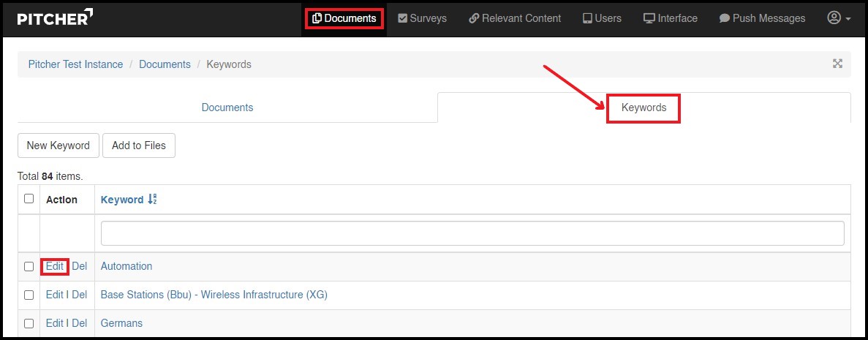The height and width of the screenshot is (340, 868).
Task: Click the Pitcher logo
Action: [x=55, y=18]
